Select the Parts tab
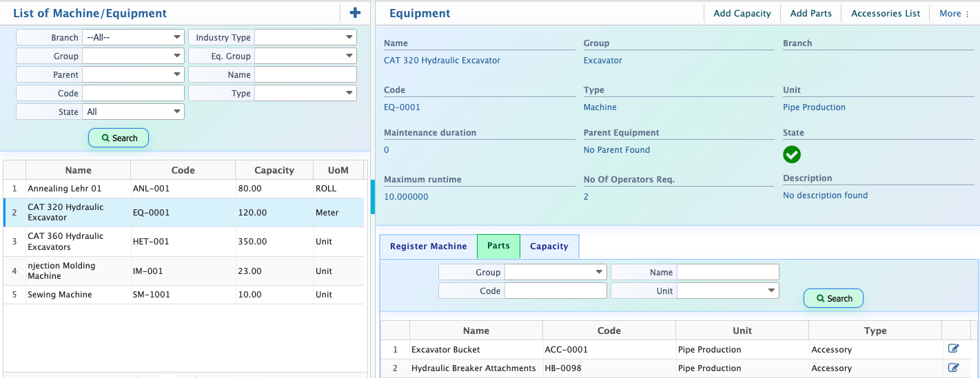 tap(498, 246)
